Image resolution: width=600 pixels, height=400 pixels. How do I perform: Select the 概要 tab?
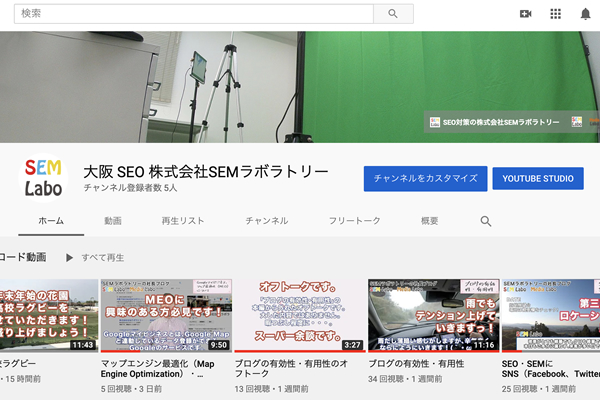pos(429,221)
